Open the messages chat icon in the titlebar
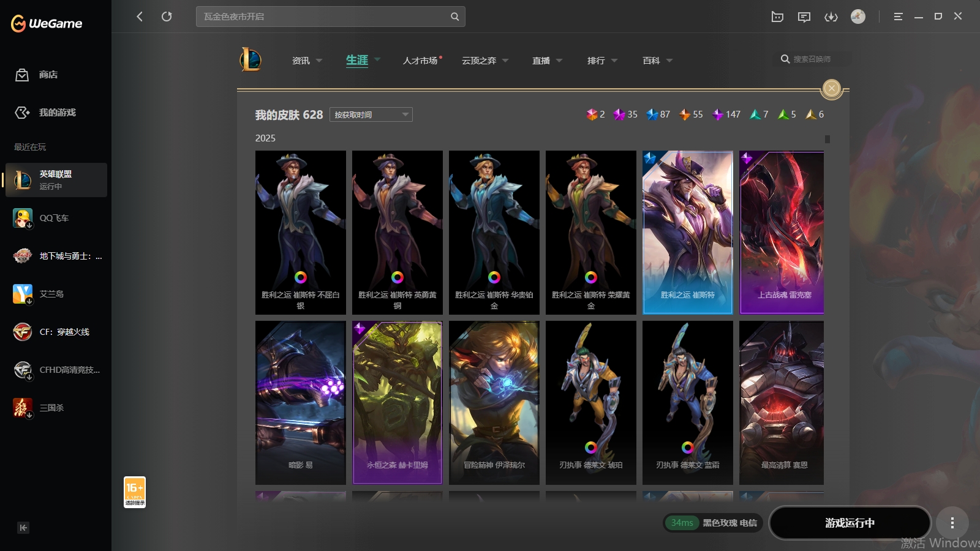The height and width of the screenshot is (551, 980). tap(804, 17)
